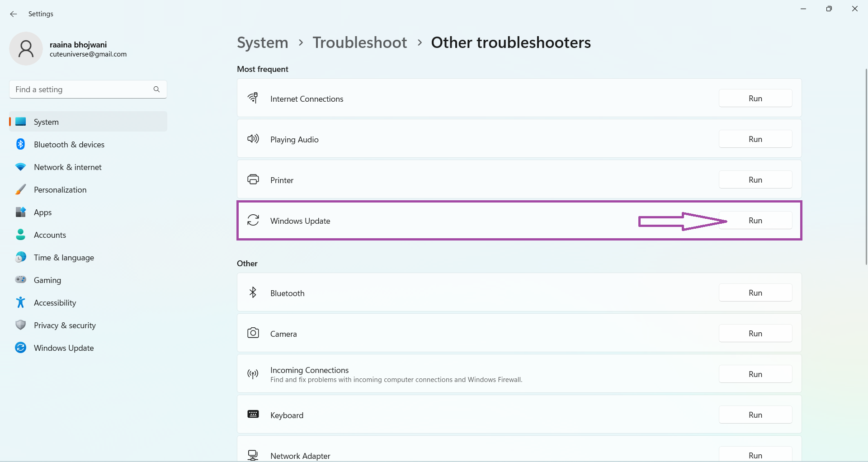This screenshot has width=868, height=462.
Task: Run the Playing Audio troubleshooter
Action: (755, 139)
